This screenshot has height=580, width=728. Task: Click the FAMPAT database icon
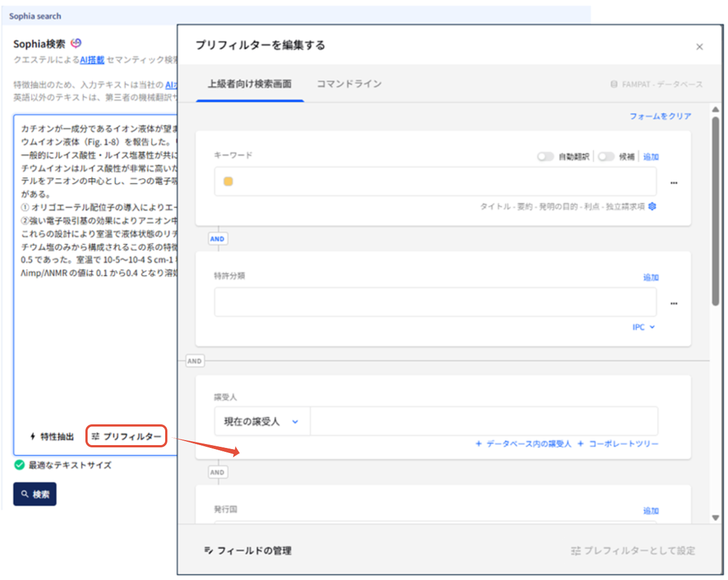point(614,84)
